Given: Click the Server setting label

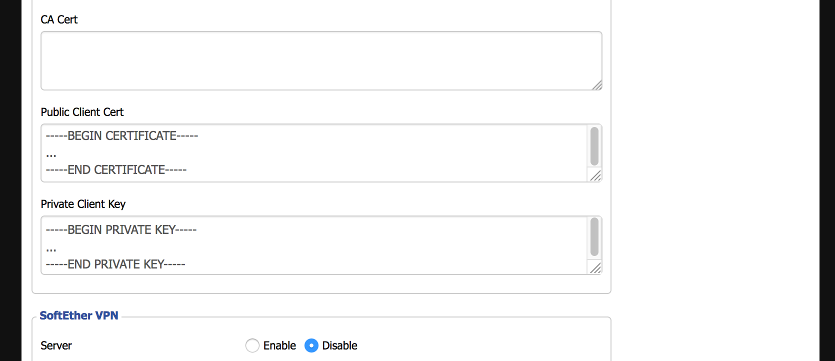Looking at the screenshot, I should (56, 346).
